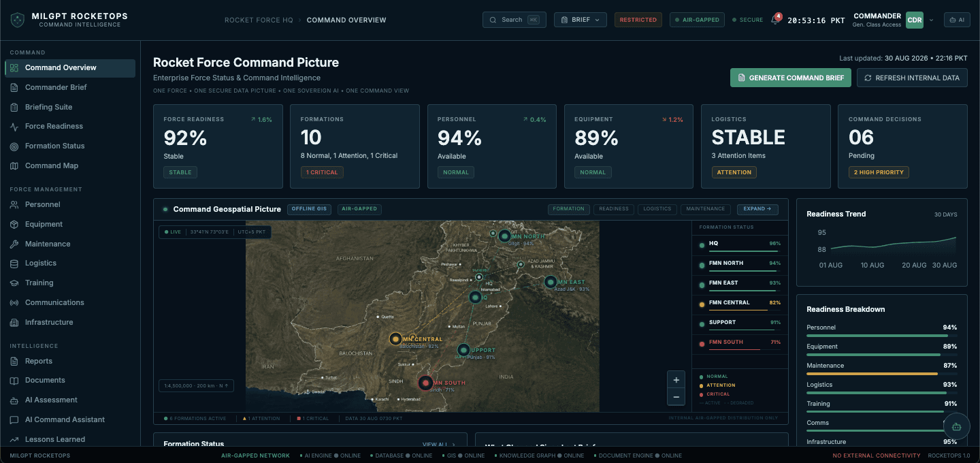Expand the geospatial picture with EXPAND button
980x463 pixels.
[757, 209]
